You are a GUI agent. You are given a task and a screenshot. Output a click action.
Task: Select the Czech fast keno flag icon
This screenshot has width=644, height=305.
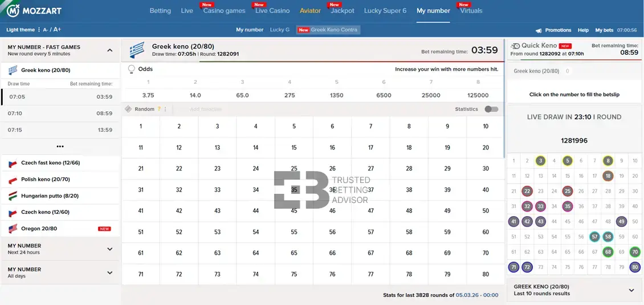point(13,163)
